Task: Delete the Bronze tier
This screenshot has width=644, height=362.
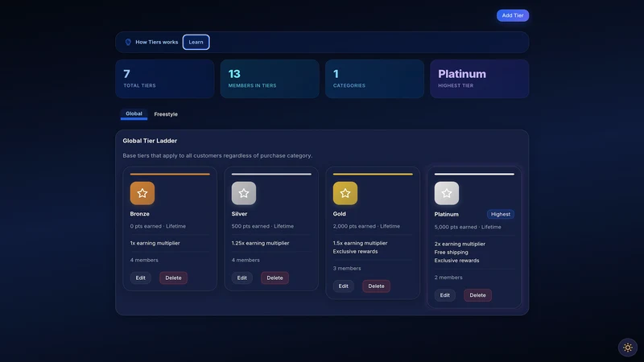Action: pos(173,278)
